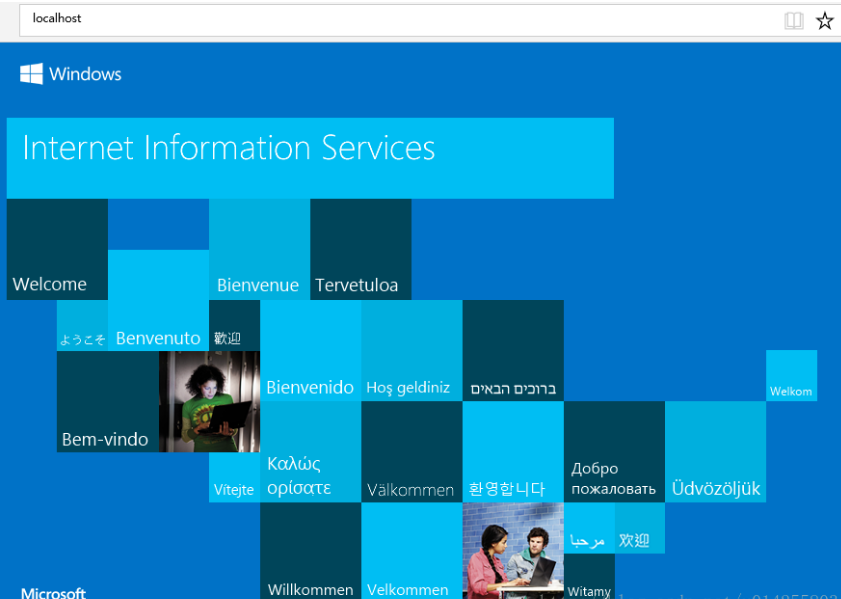The width and height of the screenshot is (841, 599).
Task: Click the Benvenuto tile
Action: (x=158, y=300)
